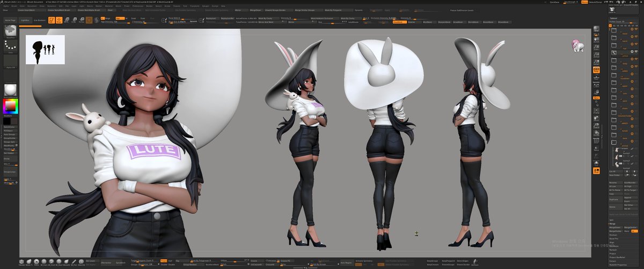644x269 pixels.
Task: Click the QuickSave button at top right
Action: [554, 2]
